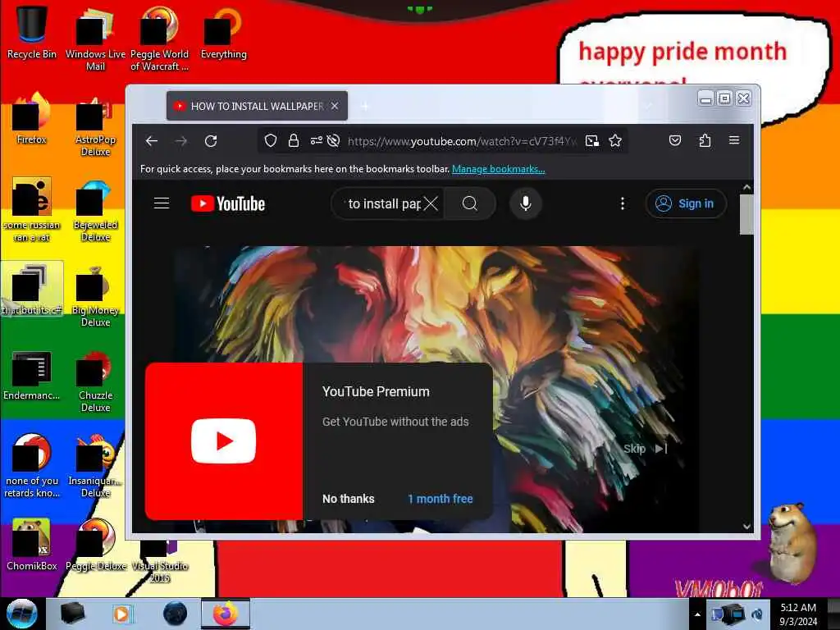840x630 pixels.
Task: Open the media player taskbar icon
Action: pyautogui.click(x=121, y=614)
